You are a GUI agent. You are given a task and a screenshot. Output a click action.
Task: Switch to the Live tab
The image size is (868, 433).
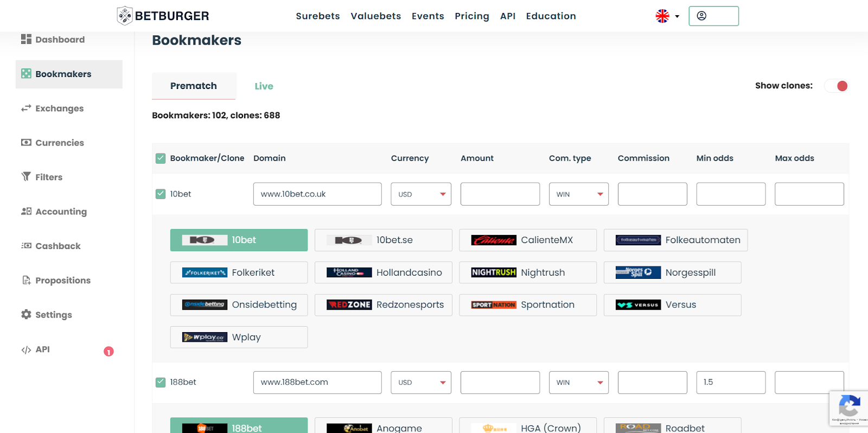click(x=264, y=86)
